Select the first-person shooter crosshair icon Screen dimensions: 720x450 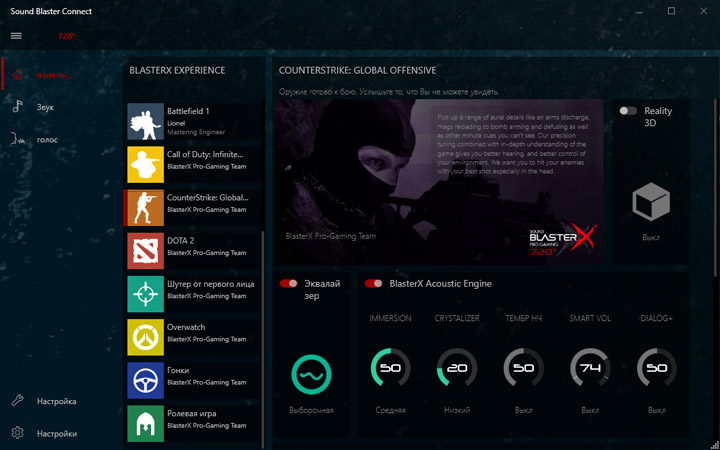tap(146, 294)
